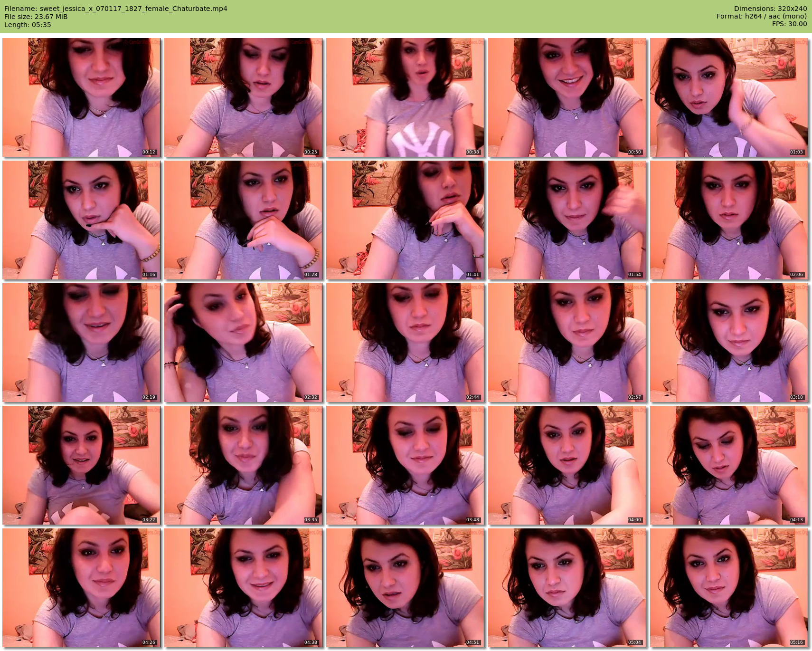Open the frame stamped 04:38

click(243, 588)
